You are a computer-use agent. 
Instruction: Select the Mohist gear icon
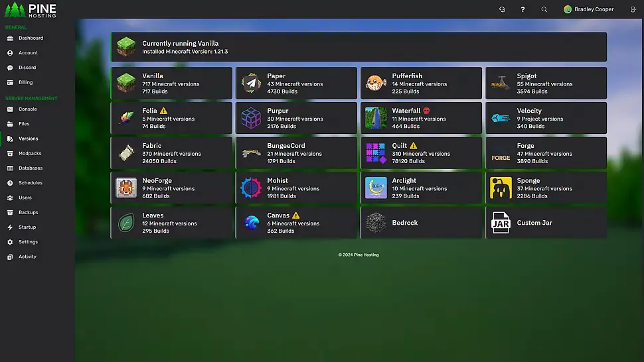point(251,188)
